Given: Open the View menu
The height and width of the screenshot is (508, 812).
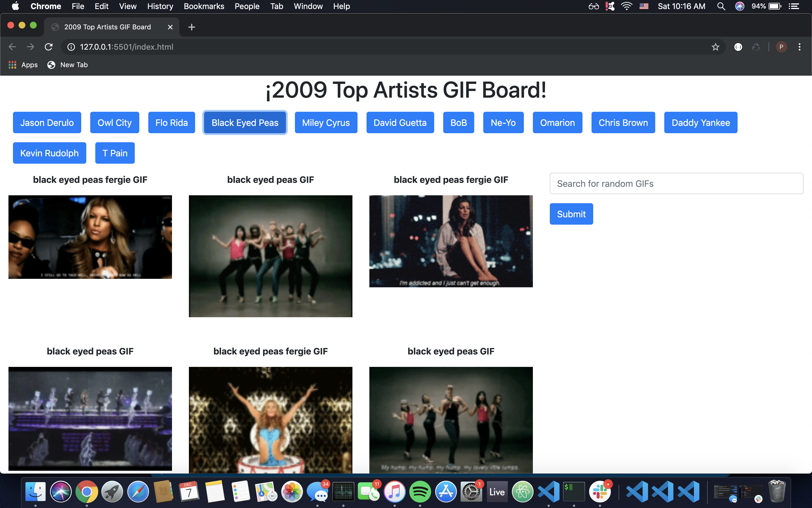Looking at the screenshot, I should click(128, 6).
